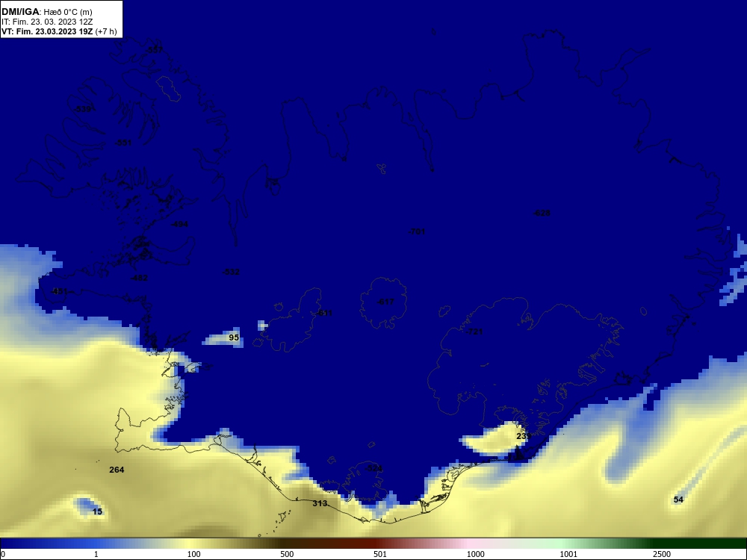Click the -551 map value

click(x=123, y=143)
